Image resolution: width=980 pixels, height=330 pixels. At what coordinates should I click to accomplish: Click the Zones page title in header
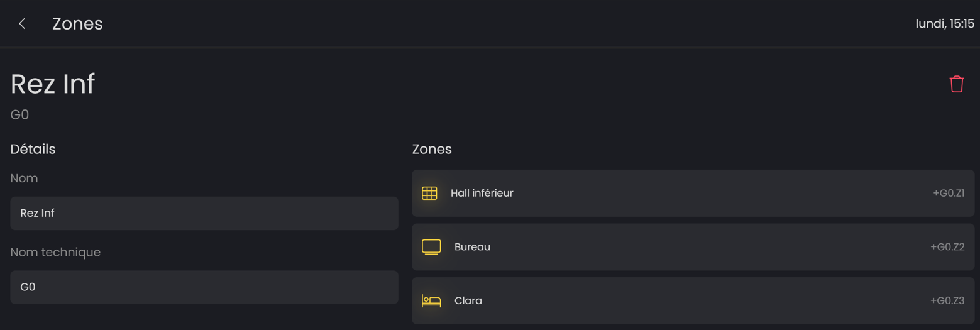coord(77,24)
